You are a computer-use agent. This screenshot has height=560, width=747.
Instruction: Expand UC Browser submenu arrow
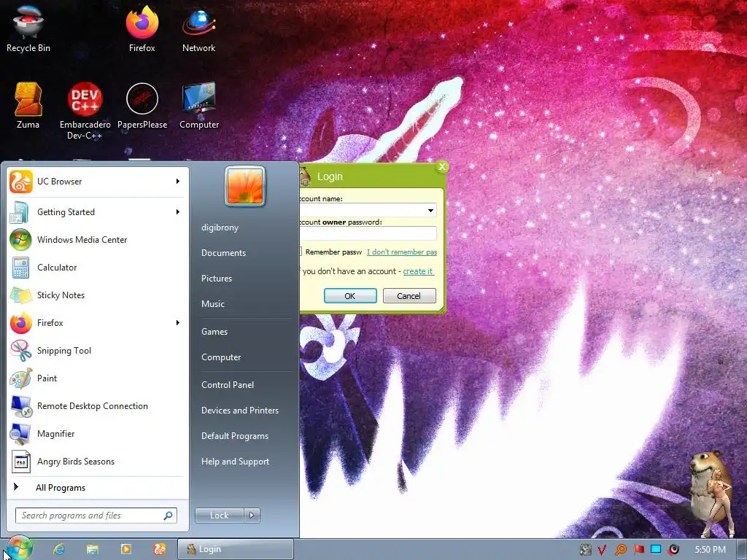pyautogui.click(x=178, y=182)
